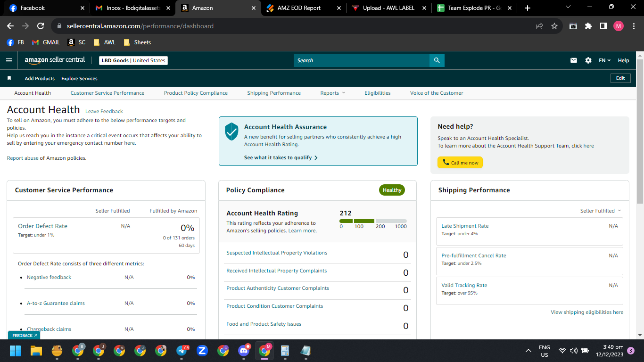Expand the Reports dropdown menu
644x362 pixels.
pyautogui.click(x=333, y=93)
